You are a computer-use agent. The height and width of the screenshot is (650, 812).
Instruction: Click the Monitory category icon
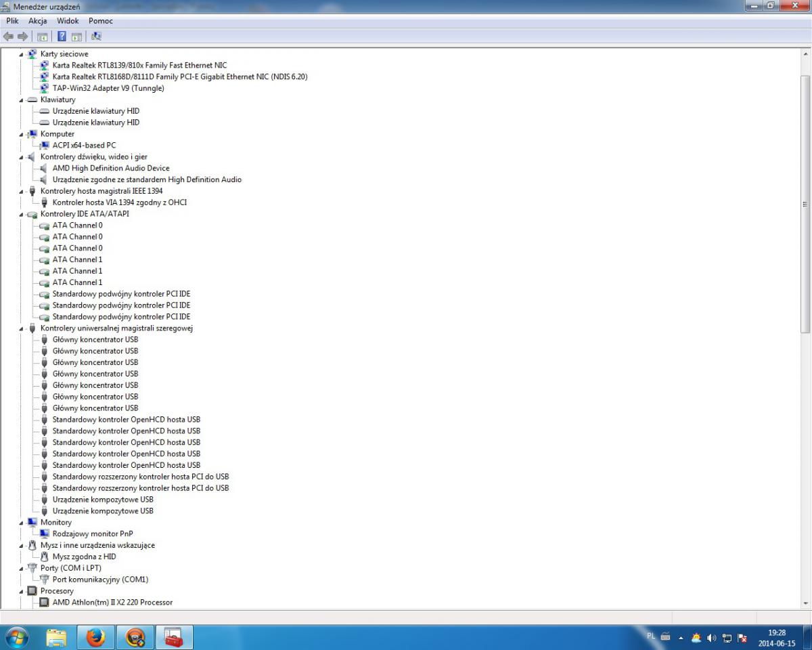point(32,523)
